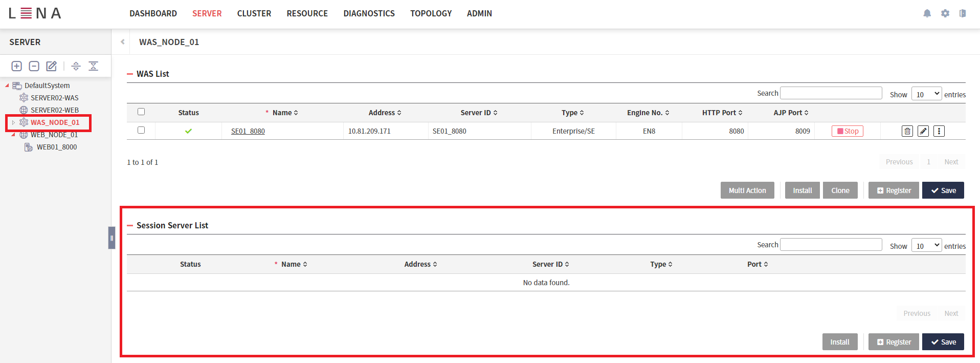Stop the SE01_8080 server
Image resolution: width=980 pixels, height=363 pixels.
pyautogui.click(x=847, y=131)
